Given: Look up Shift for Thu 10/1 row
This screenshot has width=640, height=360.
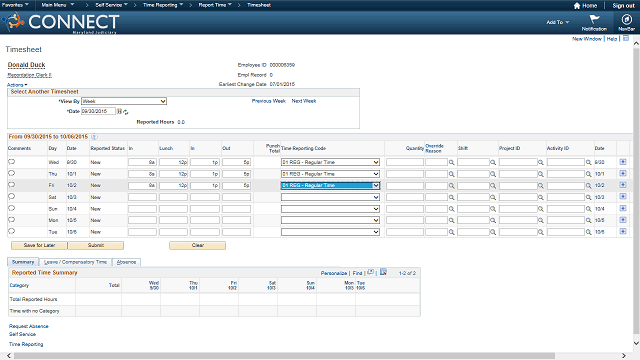Looking at the screenshot, I should pos(493,174).
